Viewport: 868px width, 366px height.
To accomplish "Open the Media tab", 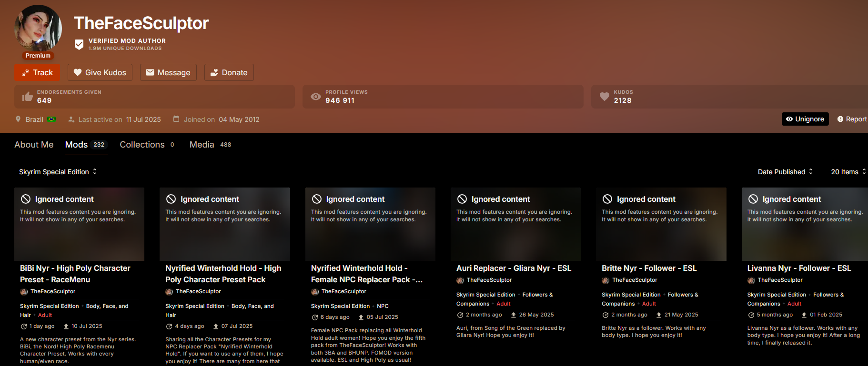I will click(x=211, y=145).
